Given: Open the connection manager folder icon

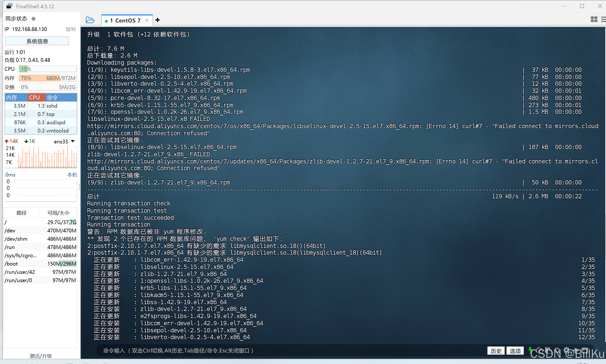Looking at the screenshot, I should [90, 20].
